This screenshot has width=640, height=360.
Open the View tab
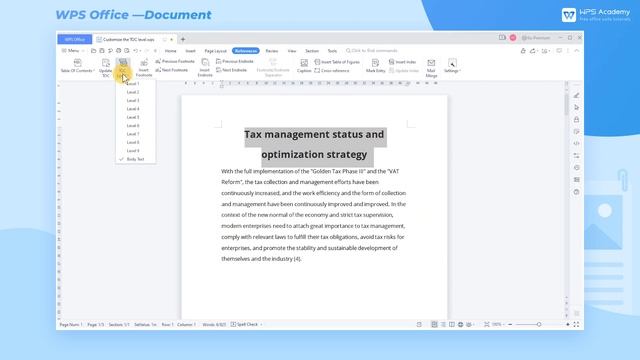pyautogui.click(x=292, y=51)
